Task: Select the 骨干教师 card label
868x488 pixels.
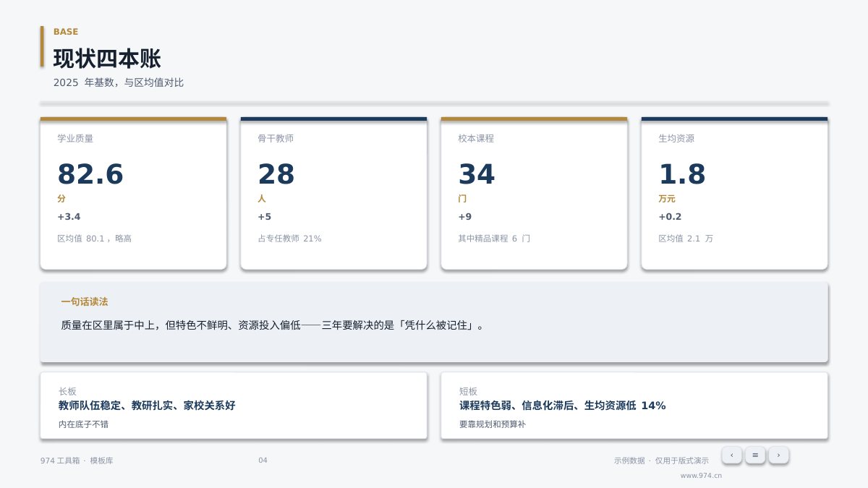Action: pyautogui.click(x=276, y=138)
